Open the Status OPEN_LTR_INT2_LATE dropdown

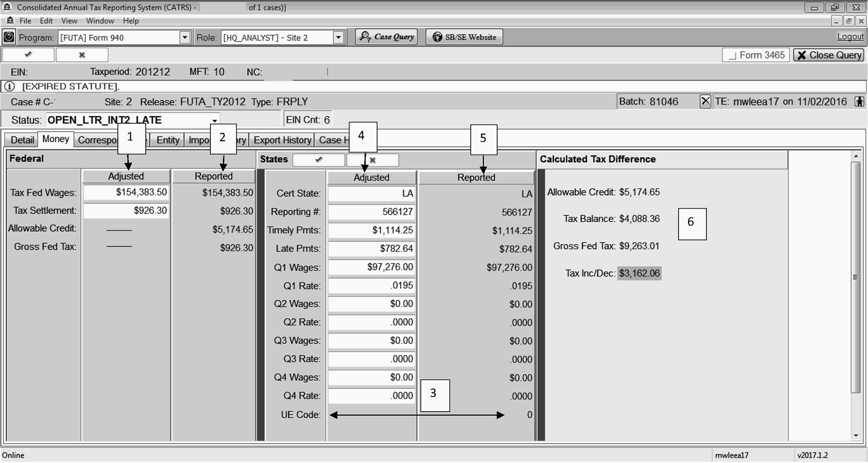point(214,120)
